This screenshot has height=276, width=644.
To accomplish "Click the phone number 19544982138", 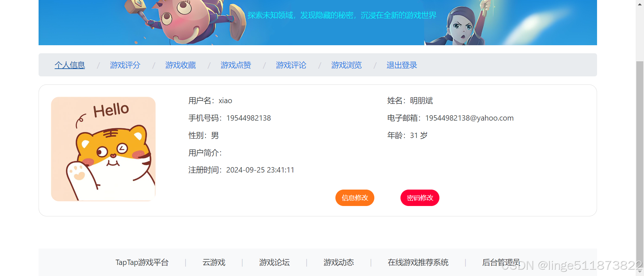I will tap(249, 118).
